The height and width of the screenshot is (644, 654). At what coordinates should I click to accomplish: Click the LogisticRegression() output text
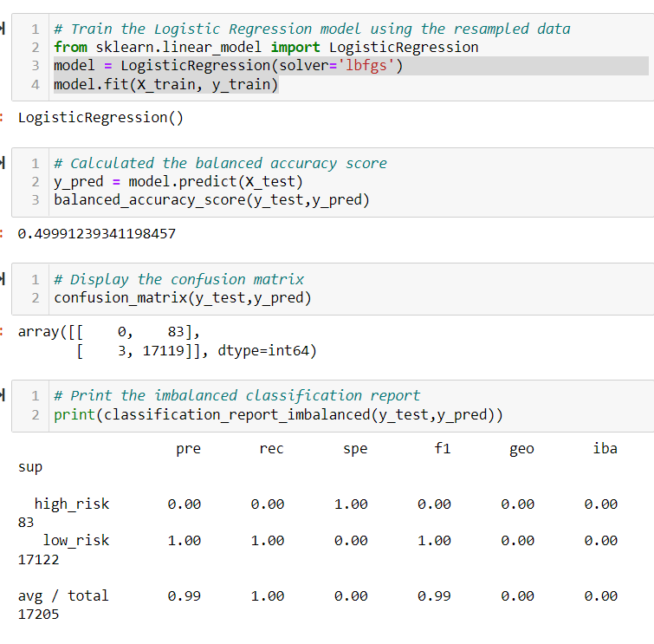point(100,118)
